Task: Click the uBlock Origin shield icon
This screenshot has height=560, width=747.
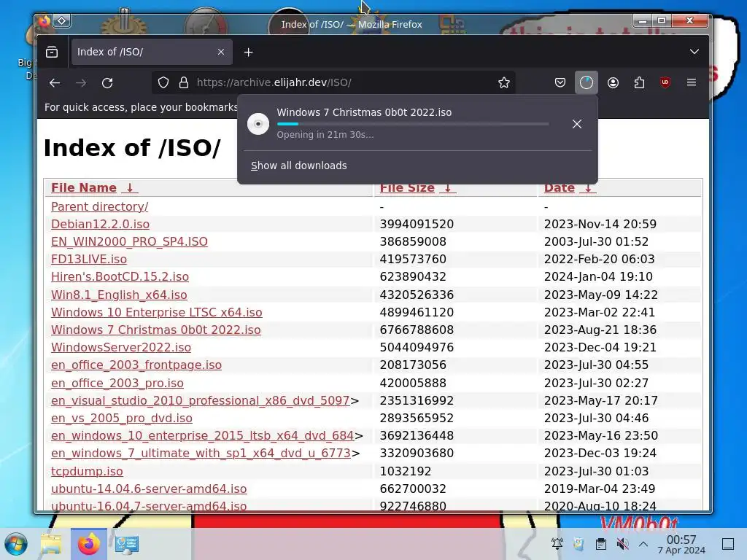Action: coord(665,83)
